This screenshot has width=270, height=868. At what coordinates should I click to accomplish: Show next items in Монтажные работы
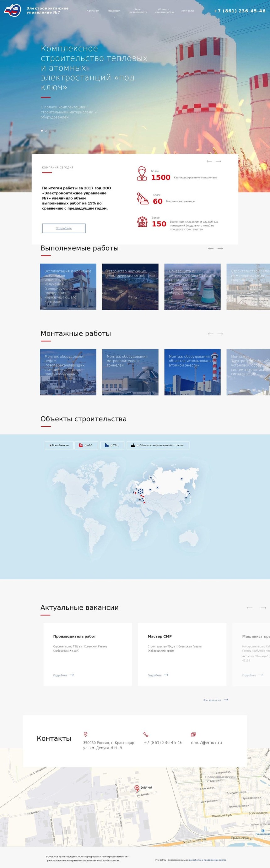pyautogui.click(x=220, y=334)
